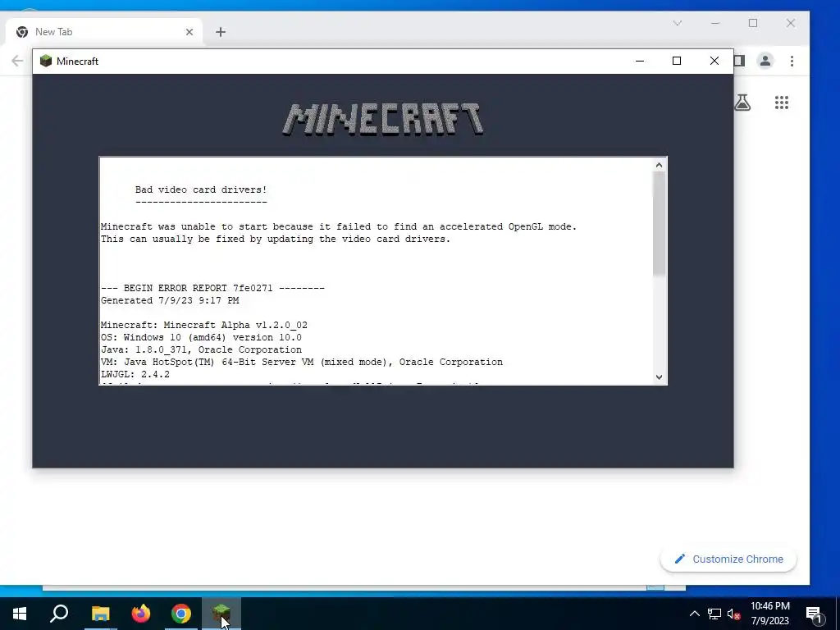
Task: Click Customize Chrome button
Action: tap(728, 559)
